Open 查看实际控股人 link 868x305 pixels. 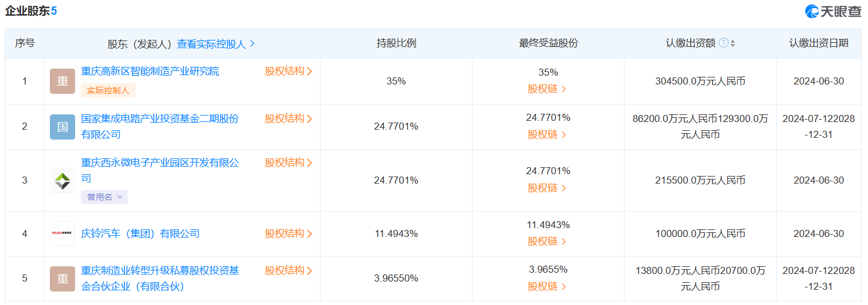tap(216, 44)
